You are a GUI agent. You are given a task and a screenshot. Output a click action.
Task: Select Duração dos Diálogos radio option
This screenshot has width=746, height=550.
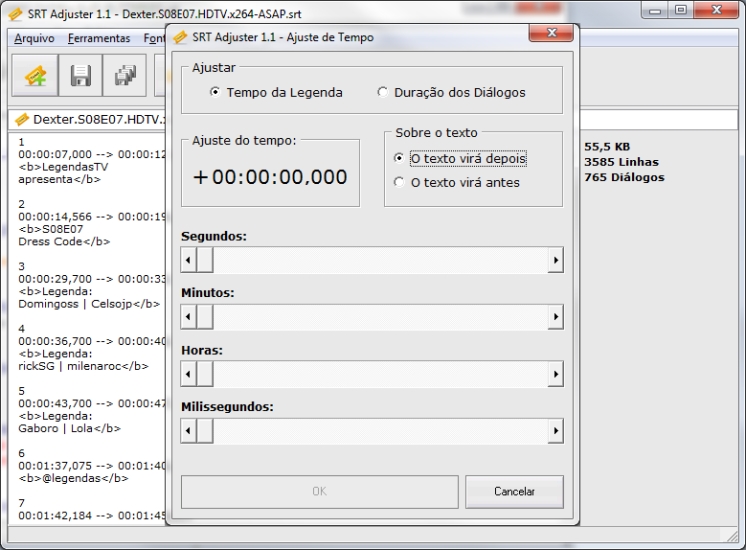pos(451,92)
